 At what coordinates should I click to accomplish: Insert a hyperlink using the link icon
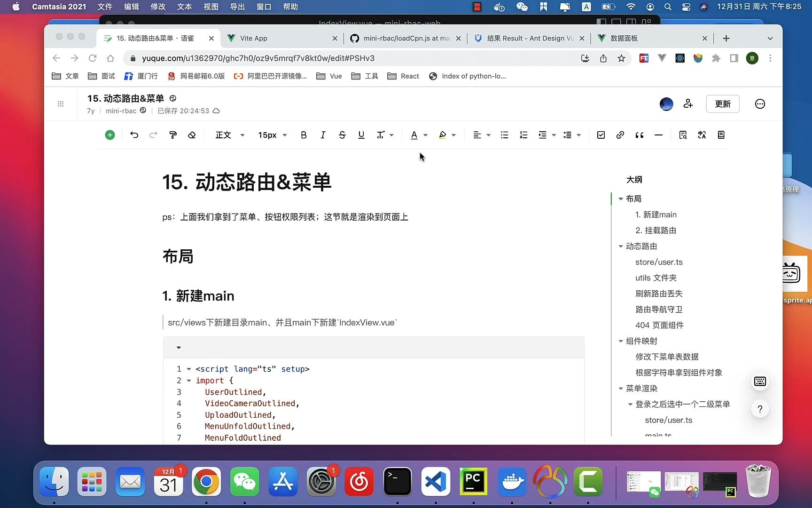pyautogui.click(x=620, y=135)
